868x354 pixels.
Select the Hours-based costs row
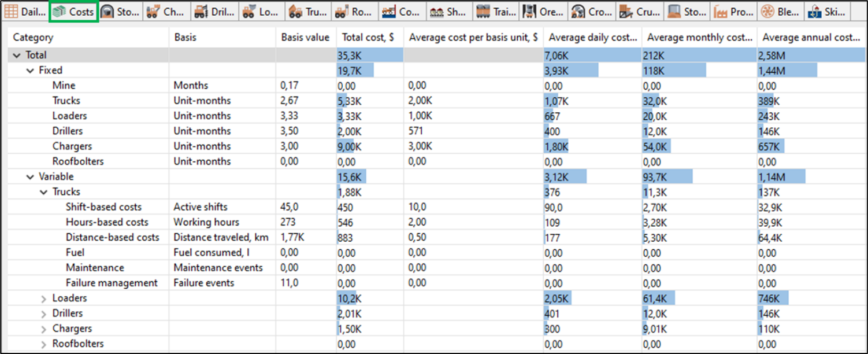(437, 222)
